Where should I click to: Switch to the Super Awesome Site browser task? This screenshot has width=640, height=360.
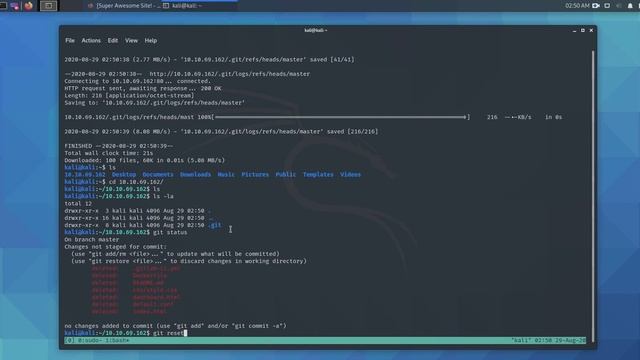(124, 6)
